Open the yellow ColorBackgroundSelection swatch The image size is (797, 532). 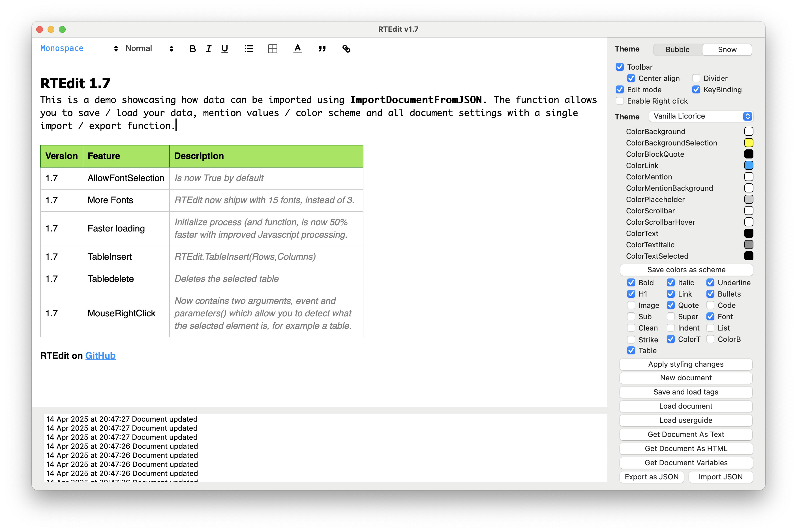[x=749, y=143]
